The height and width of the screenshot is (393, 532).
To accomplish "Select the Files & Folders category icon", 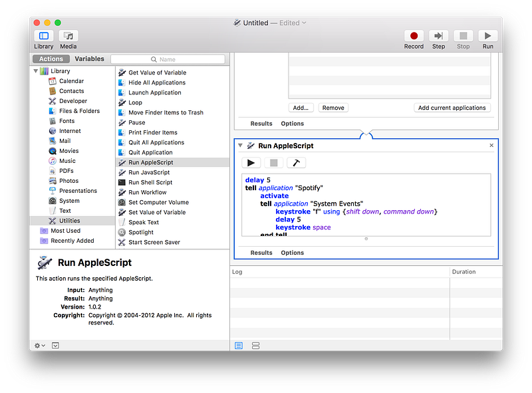I will (53, 111).
